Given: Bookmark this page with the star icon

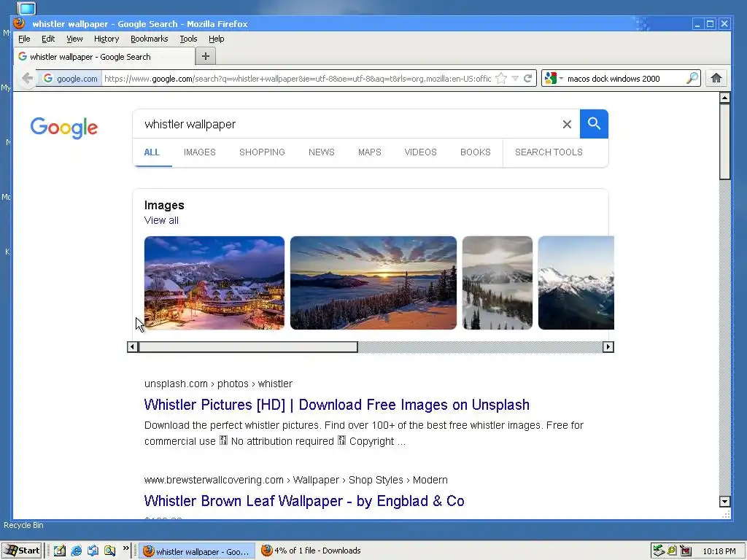Looking at the screenshot, I should [501, 78].
